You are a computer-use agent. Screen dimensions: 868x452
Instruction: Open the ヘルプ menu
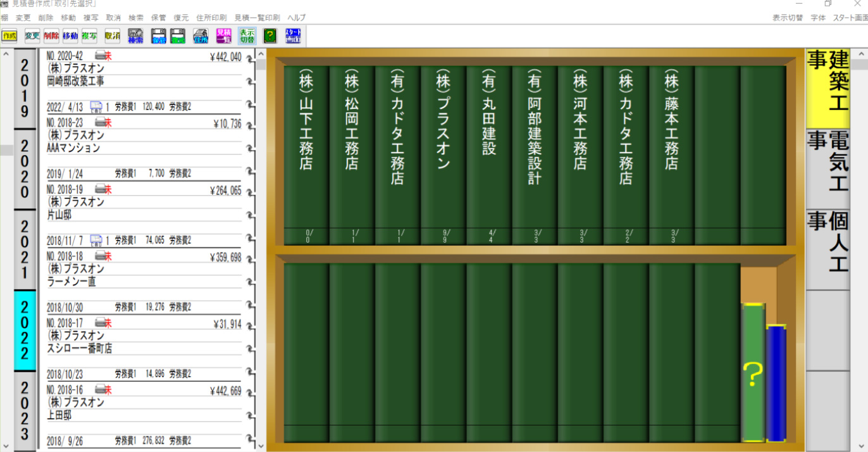(x=296, y=18)
